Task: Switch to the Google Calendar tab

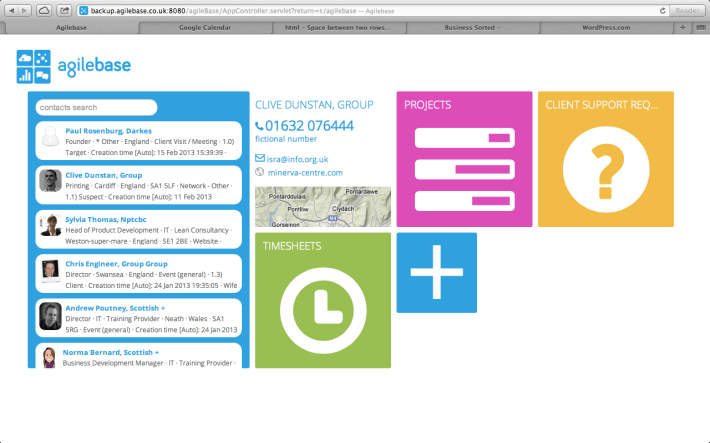Action: pos(205,28)
